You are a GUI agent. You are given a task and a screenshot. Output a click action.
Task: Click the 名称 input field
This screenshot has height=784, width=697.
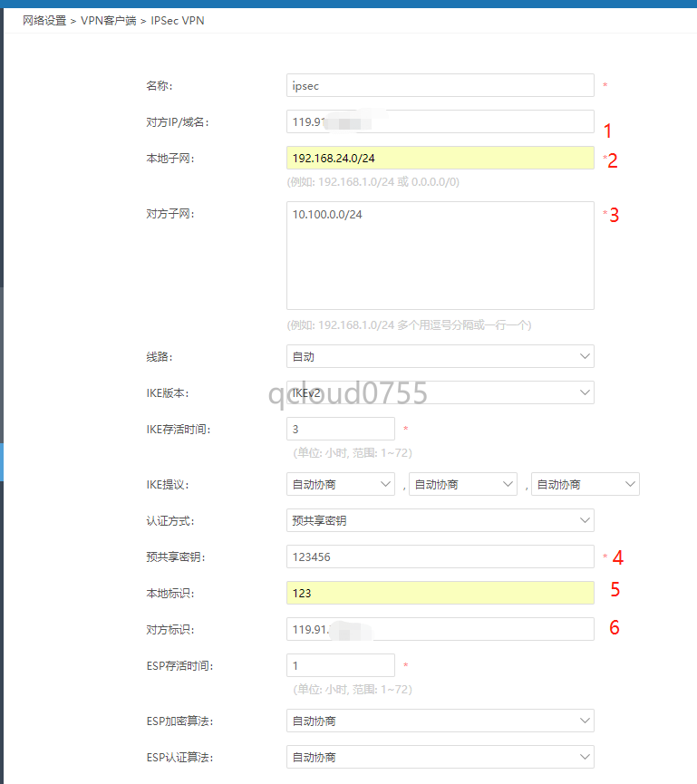coord(440,85)
